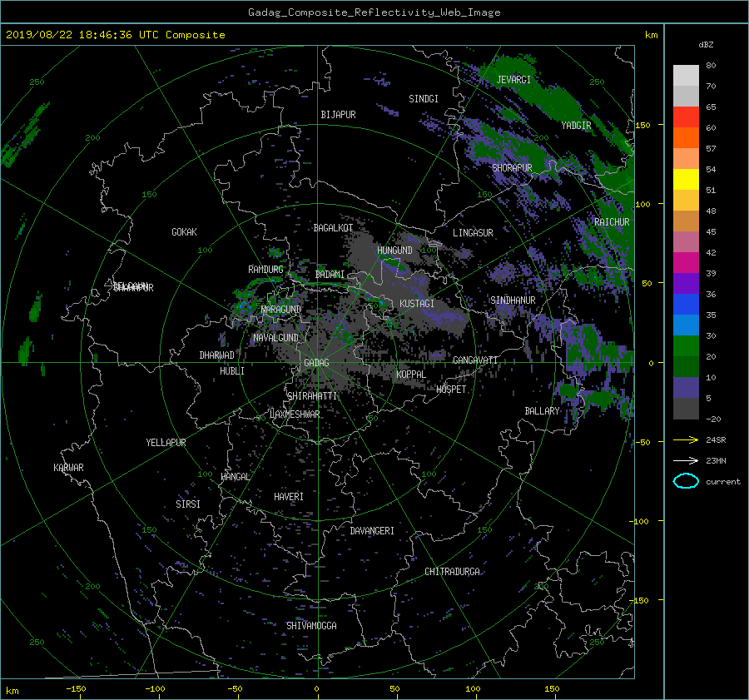Select the yellow 51-54 dBZ color band
This screenshot has width=749, height=700.
coord(686,179)
